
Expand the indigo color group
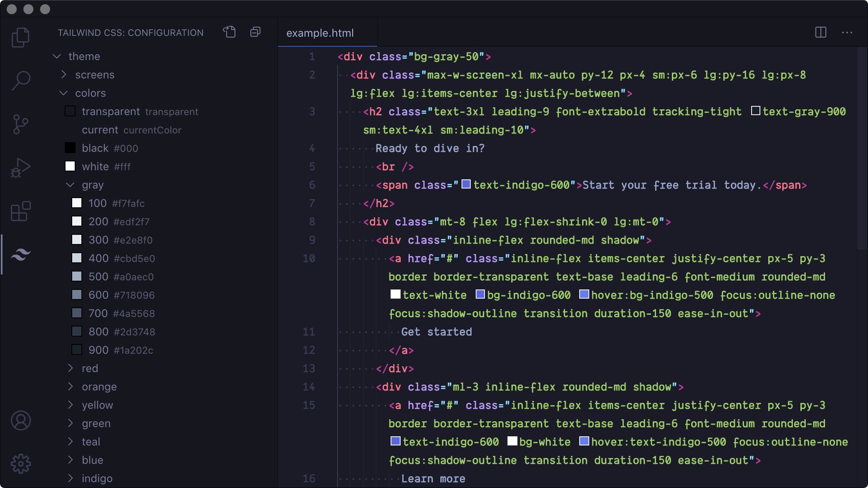pos(70,478)
